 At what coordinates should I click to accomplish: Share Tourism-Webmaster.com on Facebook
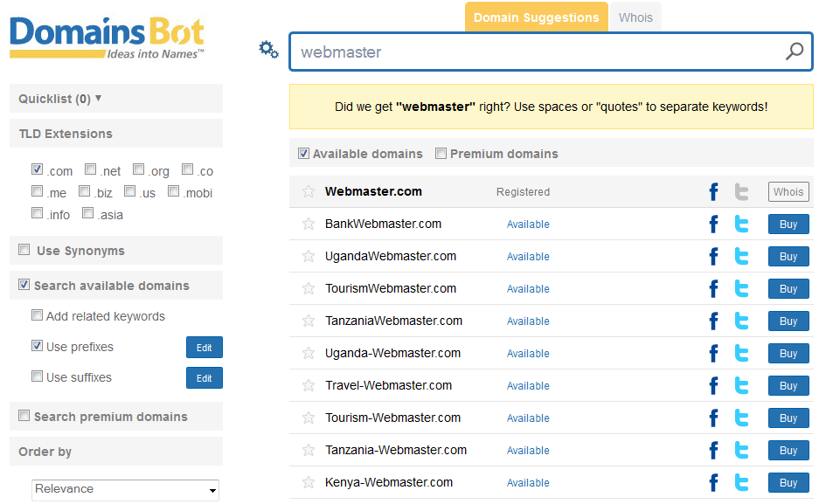[713, 418]
